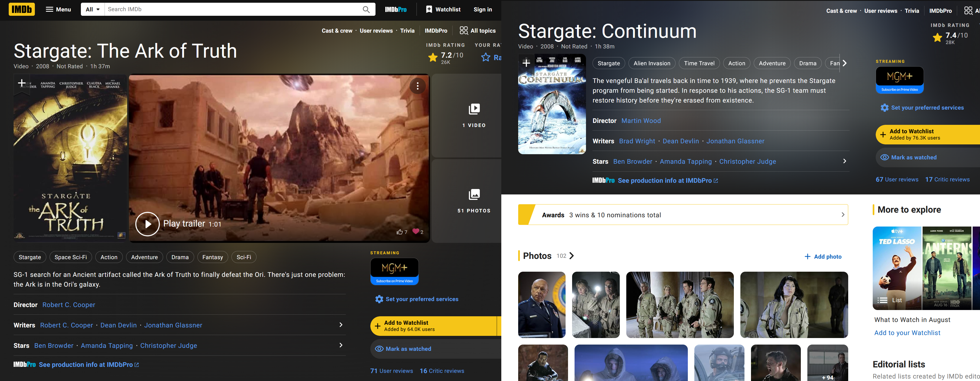Open the three-dot menu on the trailer
980x381 pixels.
(x=417, y=86)
